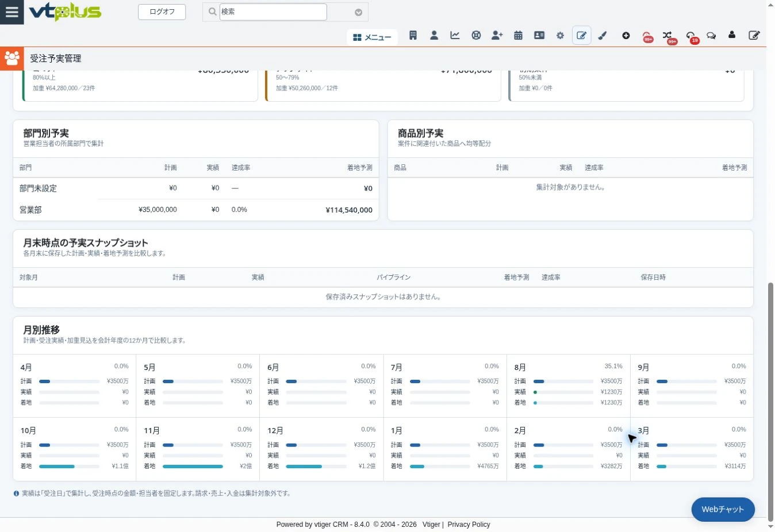
Task: Click the ログオフ button
Action: [x=162, y=11]
